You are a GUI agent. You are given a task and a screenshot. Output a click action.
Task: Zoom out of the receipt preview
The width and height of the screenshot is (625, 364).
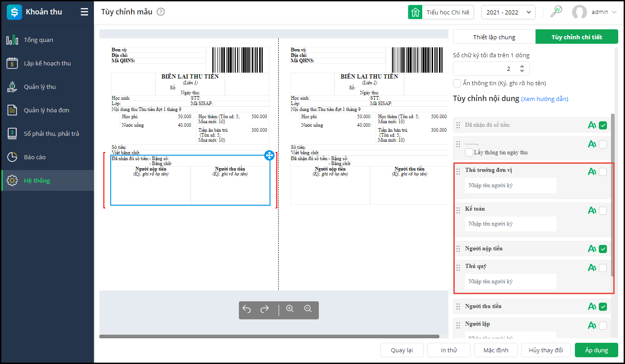(x=308, y=309)
